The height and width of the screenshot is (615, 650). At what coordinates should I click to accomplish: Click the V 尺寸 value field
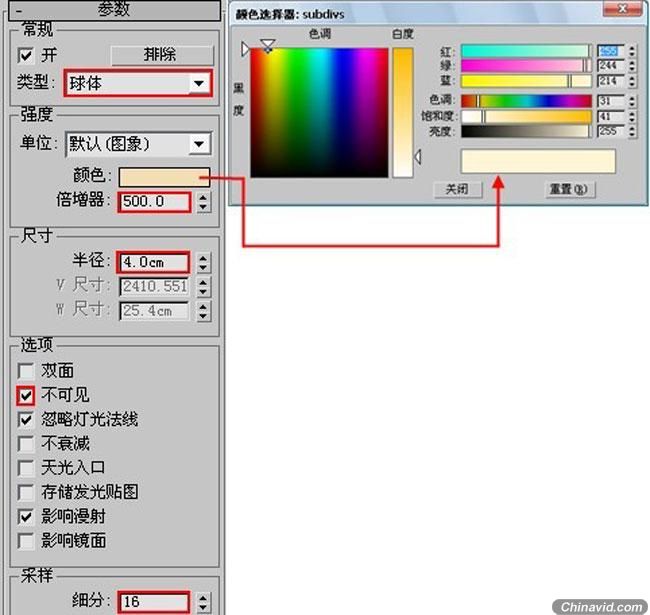(x=154, y=286)
